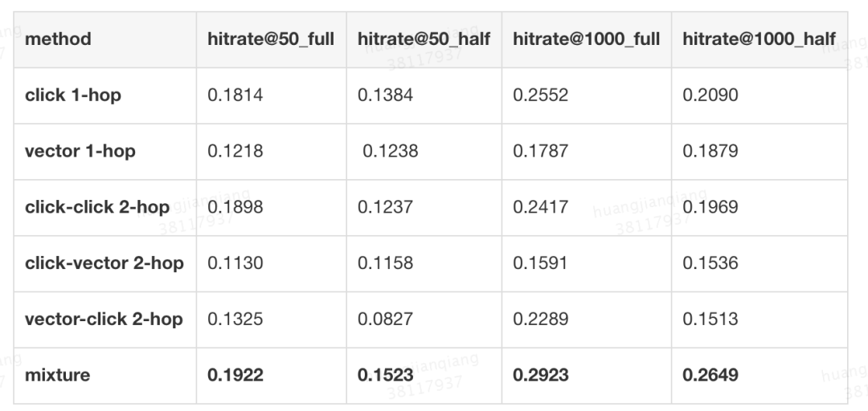The width and height of the screenshot is (868, 411).
Task: Click the "vector 1-hop" row label
Action: 80,151
